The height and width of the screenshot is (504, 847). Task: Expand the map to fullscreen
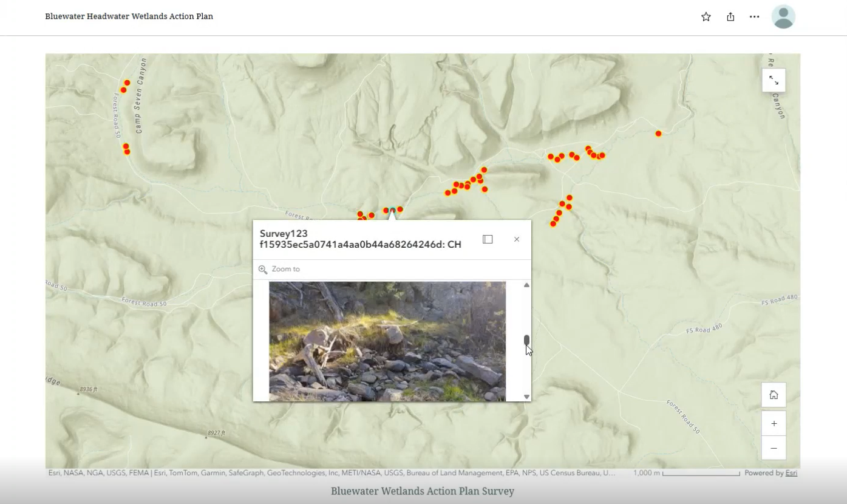pos(774,80)
